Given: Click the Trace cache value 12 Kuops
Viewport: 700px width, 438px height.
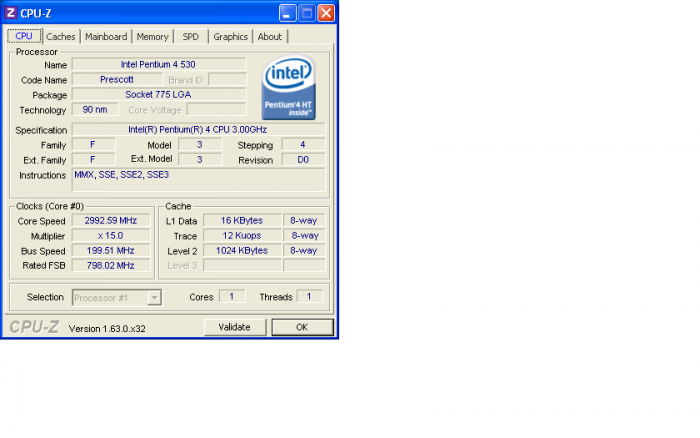Looking at the screenshot, I should (242, 236).
